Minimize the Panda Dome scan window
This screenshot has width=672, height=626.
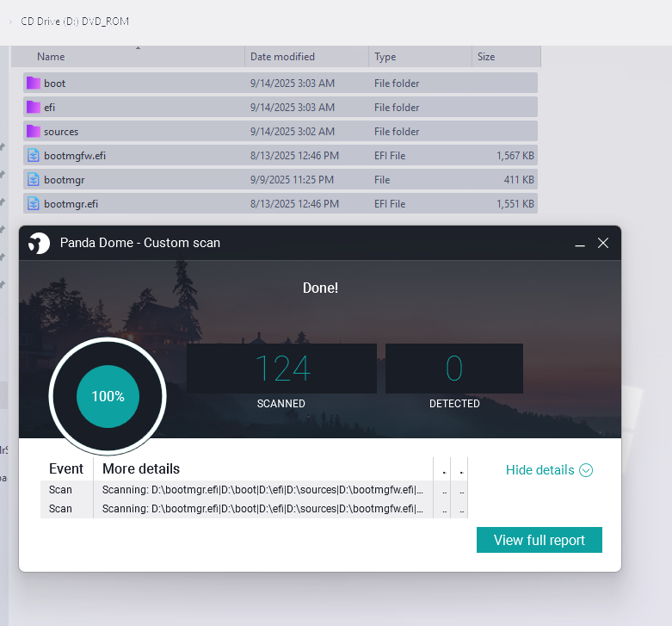tap(580, 244)
